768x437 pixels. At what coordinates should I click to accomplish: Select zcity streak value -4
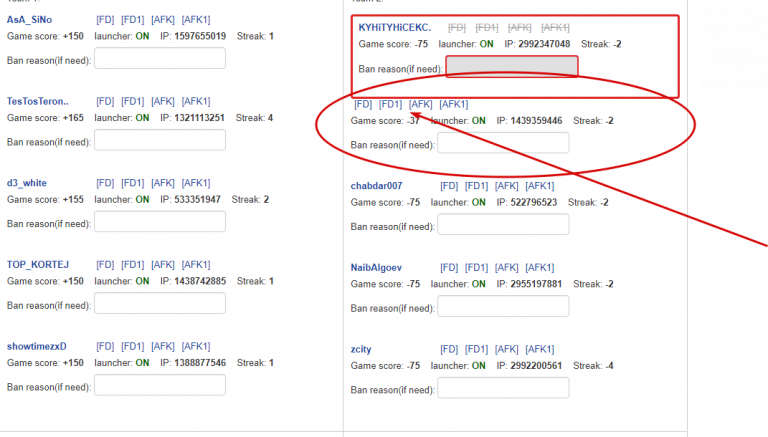coord(609,366)
